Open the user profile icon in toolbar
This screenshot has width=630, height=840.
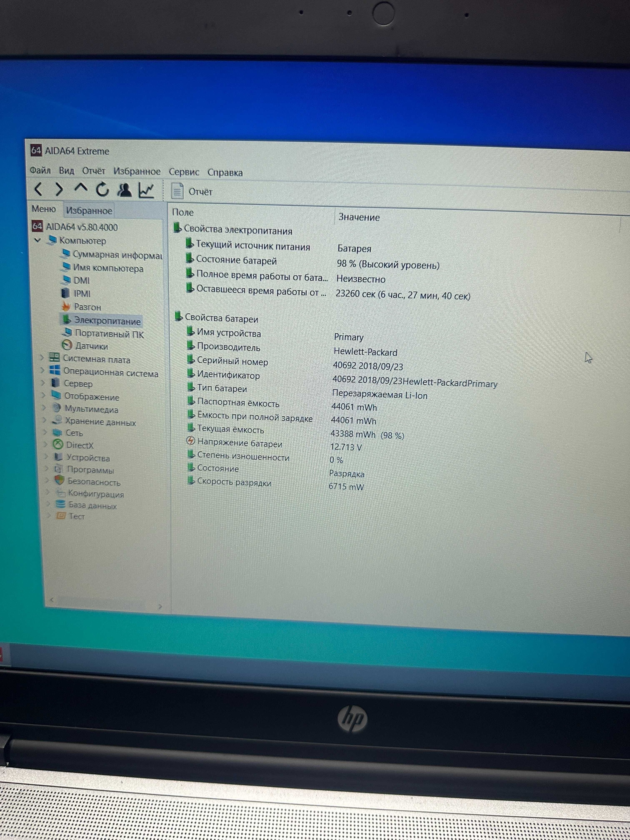(x=124, y=190)
